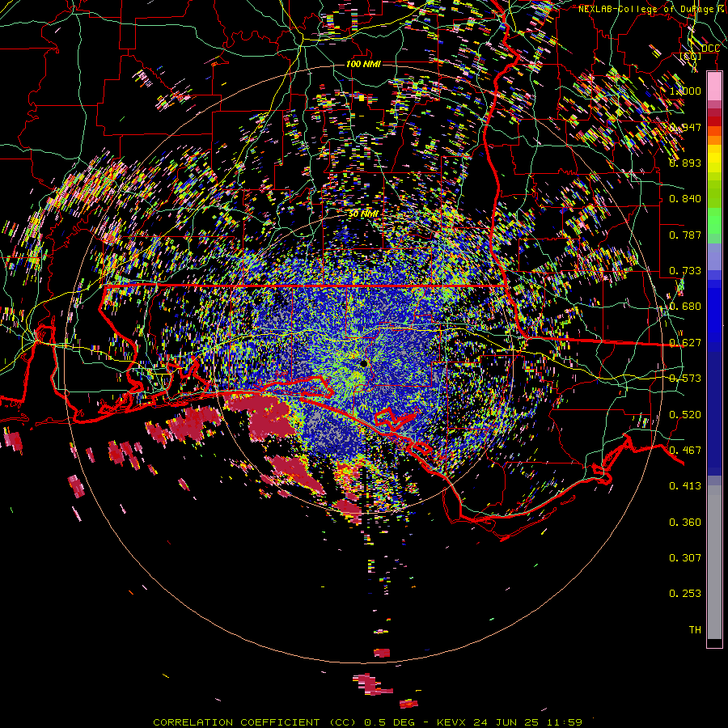Select the 1.000 legend value

coord(685,91)
